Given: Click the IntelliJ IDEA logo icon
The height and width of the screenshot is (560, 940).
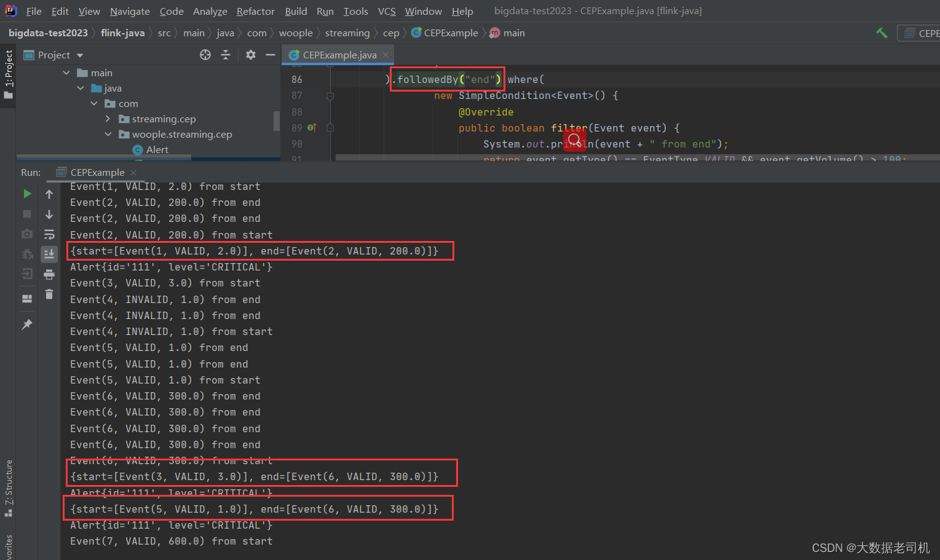Looking at the screenshot, I should coord(10,10).
